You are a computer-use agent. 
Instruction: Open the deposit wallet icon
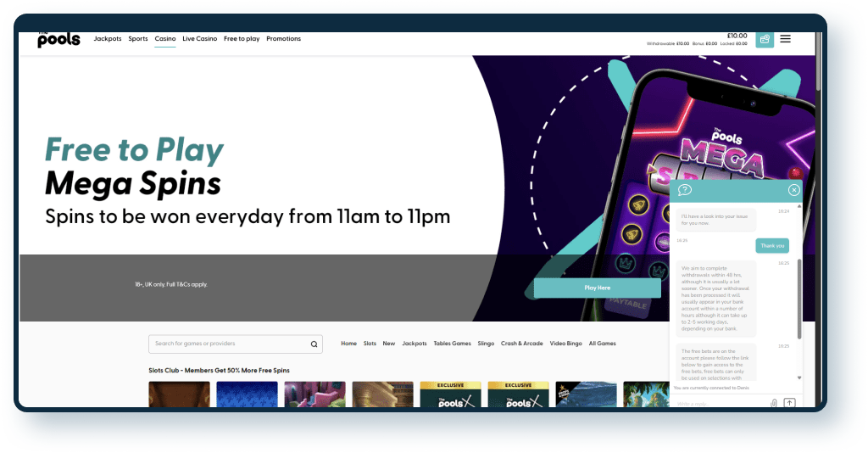[765, 39]
